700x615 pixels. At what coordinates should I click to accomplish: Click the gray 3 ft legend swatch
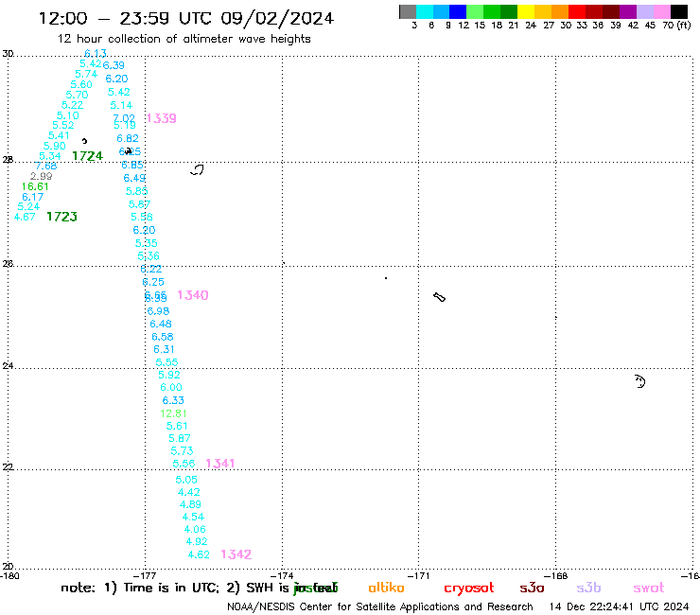point(408,11)
